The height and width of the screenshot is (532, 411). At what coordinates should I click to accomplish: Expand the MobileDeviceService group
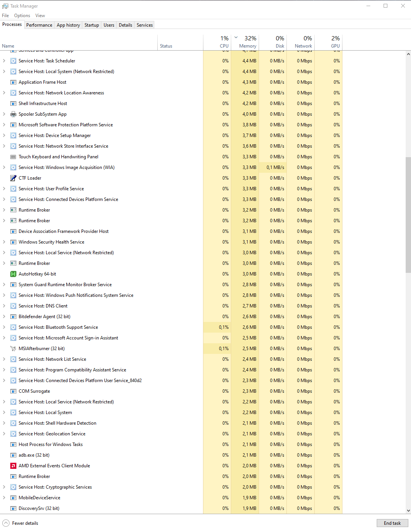tap(4, 498)
